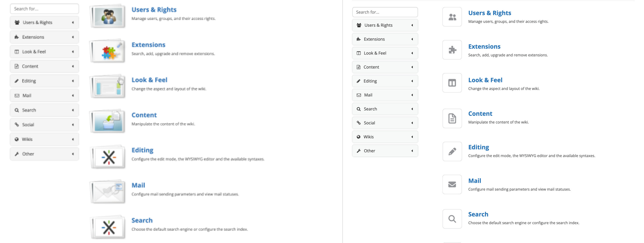Open the Mail heading link beside gray envelope
The image size is (644, 243).
474,181
